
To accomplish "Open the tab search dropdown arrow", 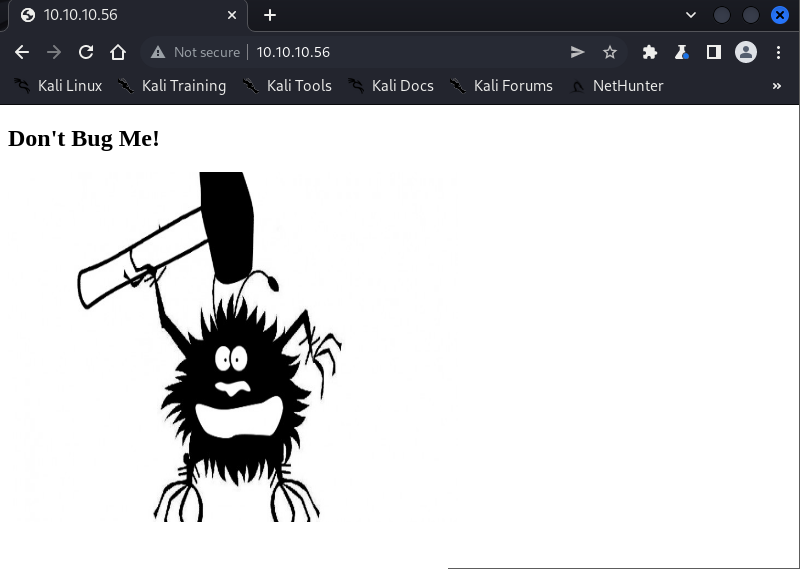I will pos(691,15).
